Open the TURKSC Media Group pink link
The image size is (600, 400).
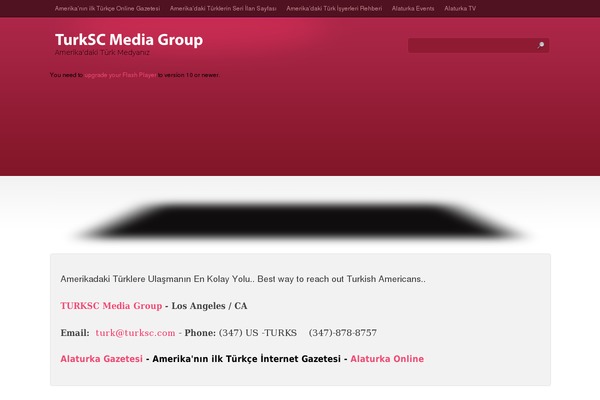tap(111, 306)
